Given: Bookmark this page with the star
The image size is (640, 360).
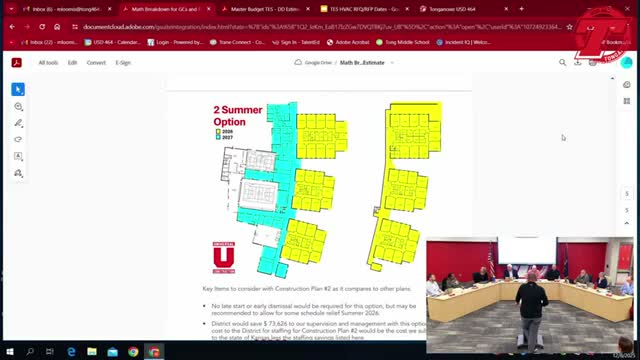Looking at the screenshot, I should 569,27.
